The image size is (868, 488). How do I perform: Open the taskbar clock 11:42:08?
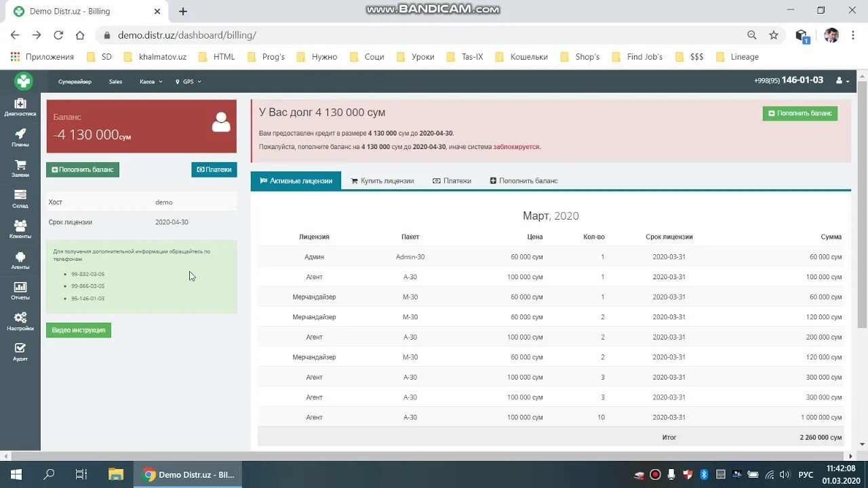click(841, 468)
